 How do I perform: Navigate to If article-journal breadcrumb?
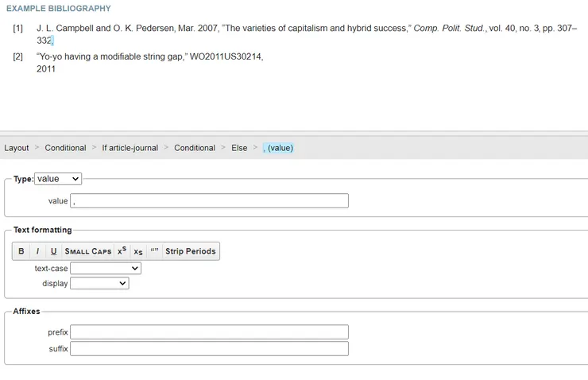(130, 148)
